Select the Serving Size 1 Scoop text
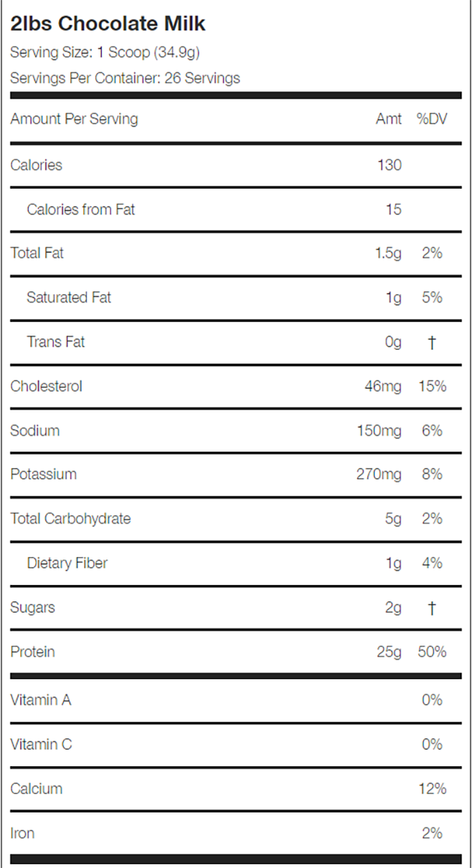472x868 pixels. (x=105, y=52)
